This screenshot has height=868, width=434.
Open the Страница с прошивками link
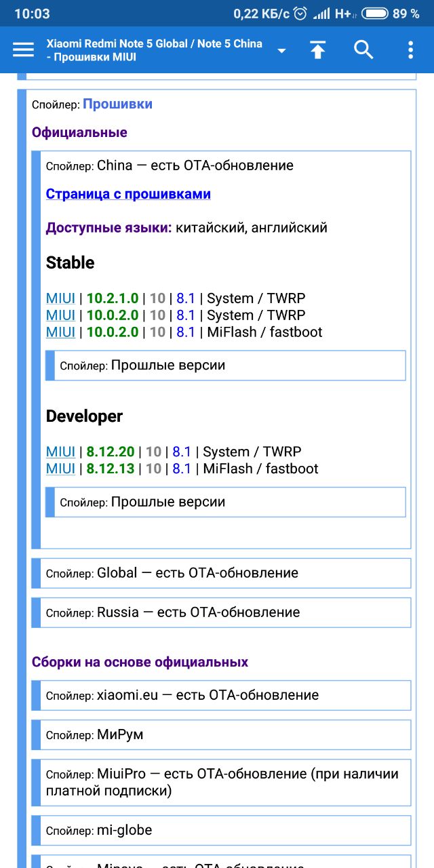(128, 194)
